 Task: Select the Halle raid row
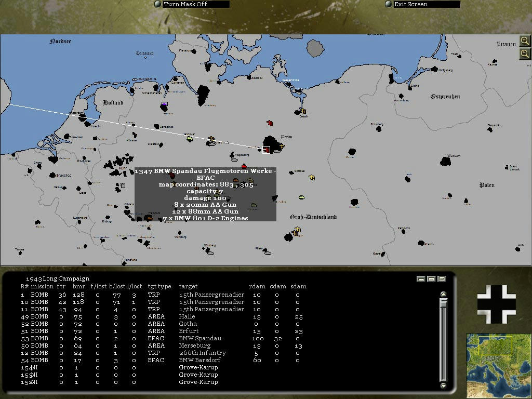pyautogui.click(x=162, y=316)
